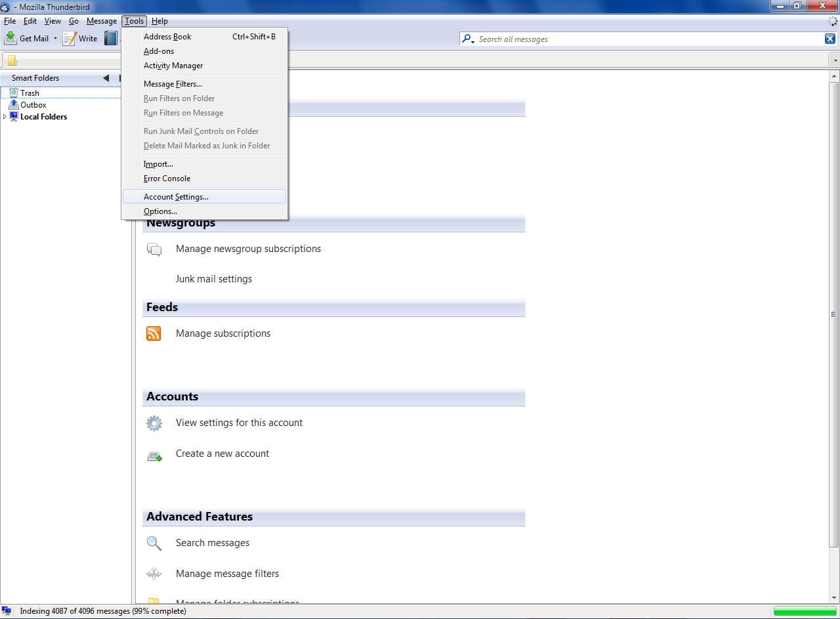Open View settings for this account
The height and width of the screenshot is (619, 840).
240,423
